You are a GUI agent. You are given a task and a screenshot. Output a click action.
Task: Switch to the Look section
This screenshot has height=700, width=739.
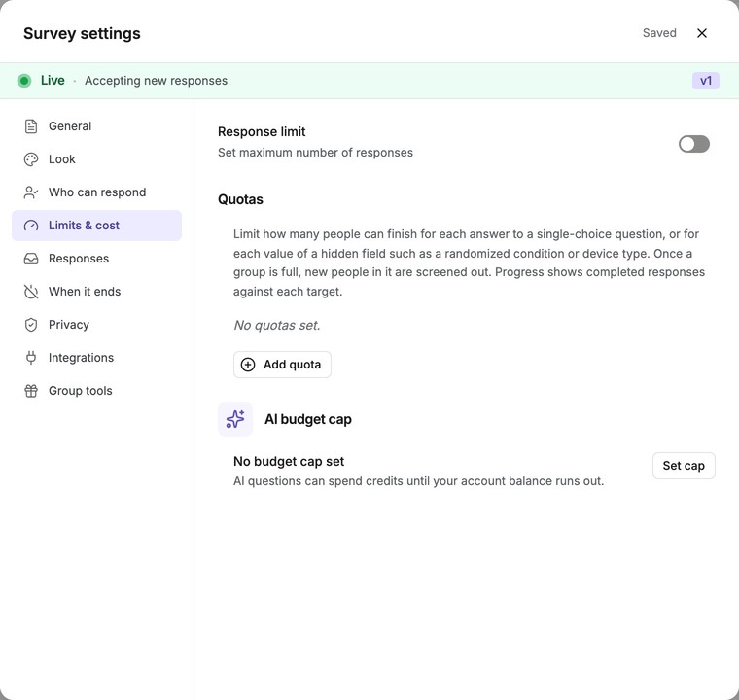[96, 159]
